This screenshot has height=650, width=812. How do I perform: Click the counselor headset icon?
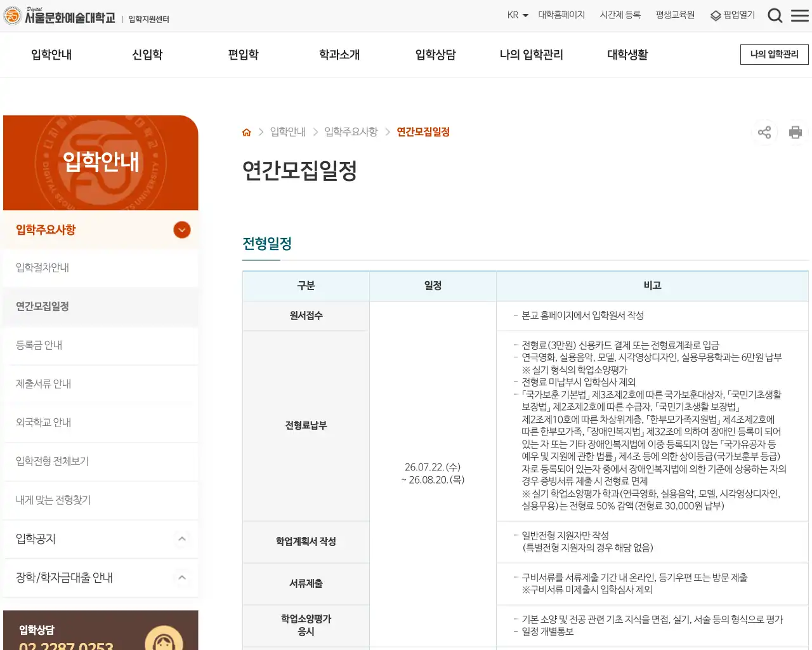tap(164, 637)
